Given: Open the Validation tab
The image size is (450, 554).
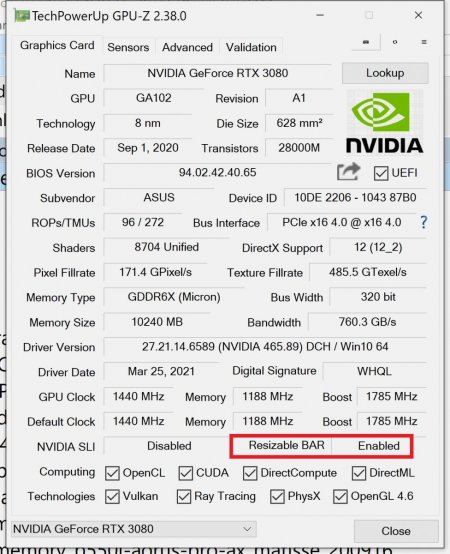Looking at the screenshot, I should (x=251, y=47).
